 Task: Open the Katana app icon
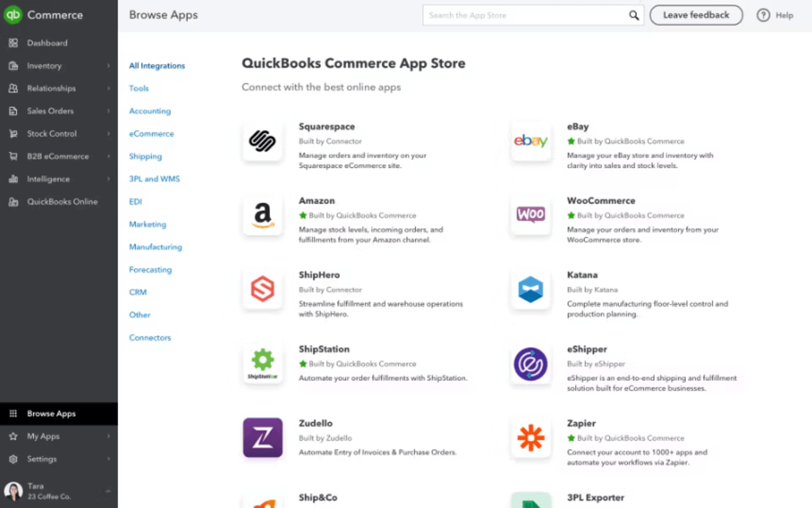pyautogui.click(x=531, y=290)
